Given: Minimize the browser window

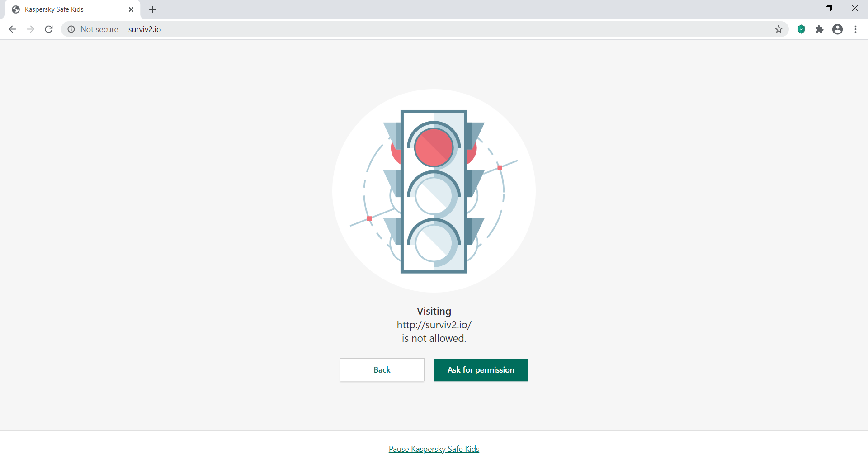Looking at the screenshot, I should (803, 9).
